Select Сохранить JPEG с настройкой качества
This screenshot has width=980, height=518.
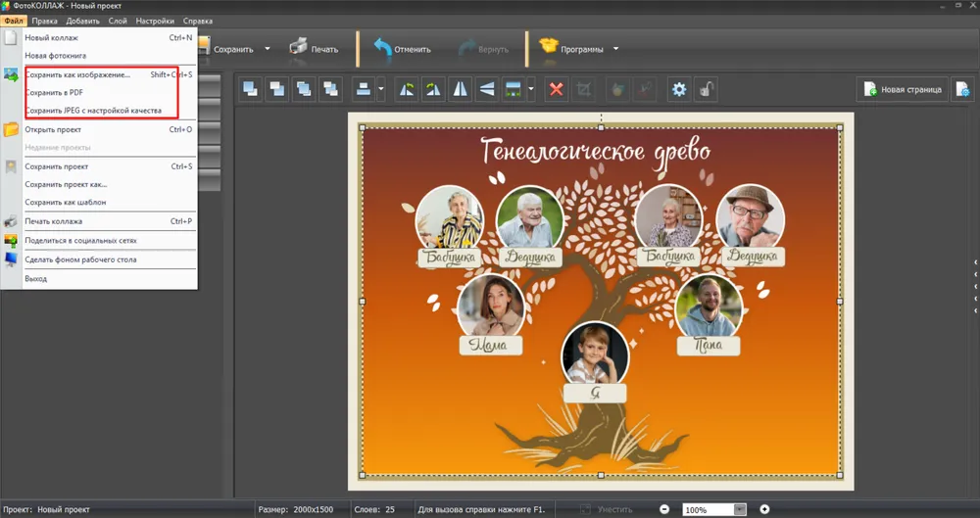click(93, 111)
